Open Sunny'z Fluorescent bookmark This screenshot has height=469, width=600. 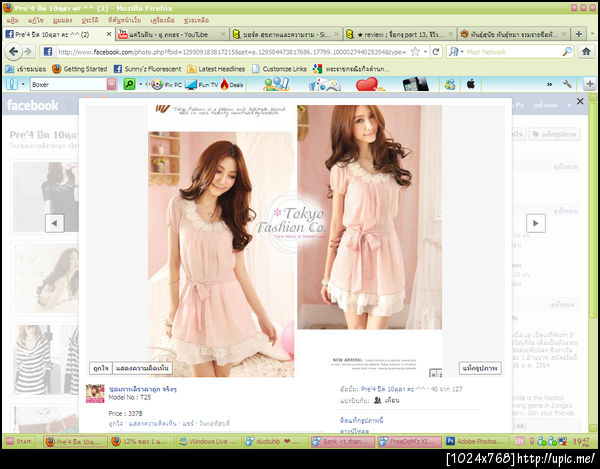(148, 69)
